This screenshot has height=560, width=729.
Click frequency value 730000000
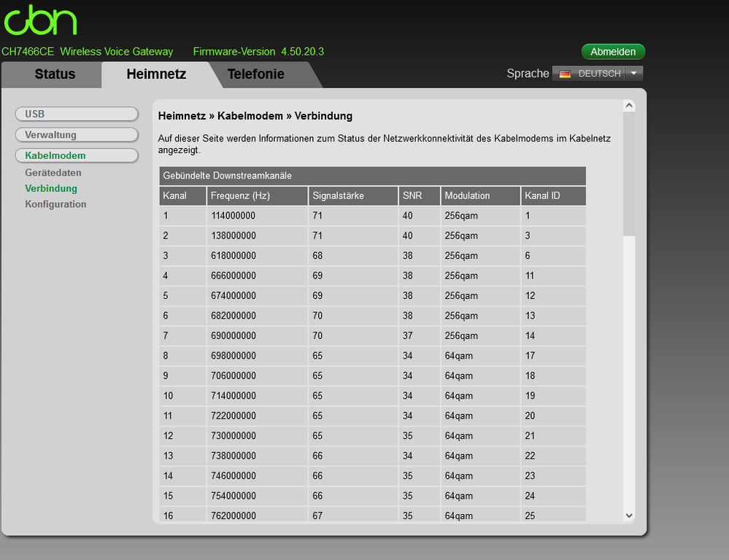tap(234, 435)
